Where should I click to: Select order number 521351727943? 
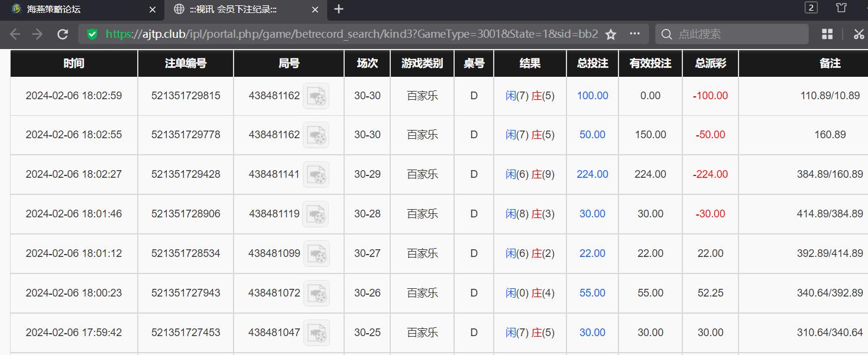point(186,293)
